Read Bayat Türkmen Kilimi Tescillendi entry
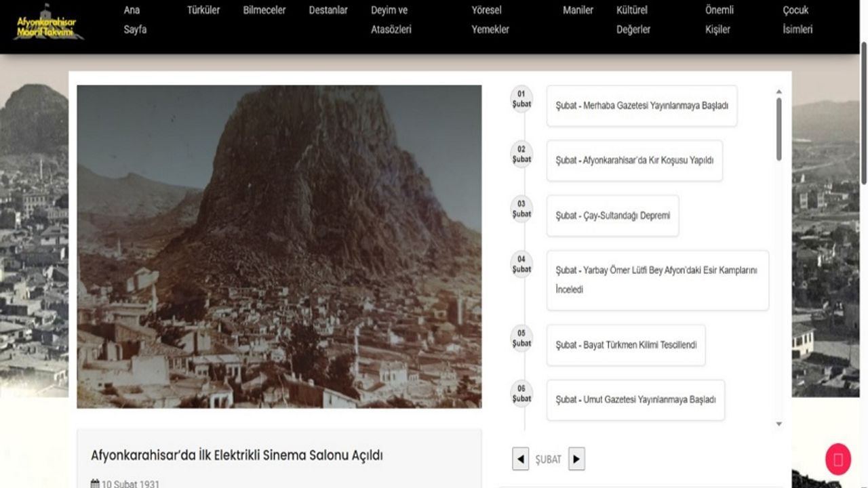 [626, 345]
